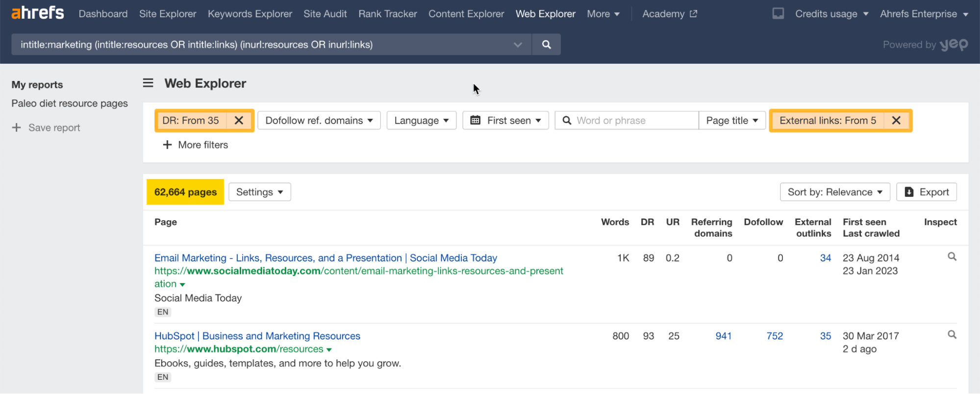Inspect the Social Media Today result
The image size is (980, 394).
[952, 257]
